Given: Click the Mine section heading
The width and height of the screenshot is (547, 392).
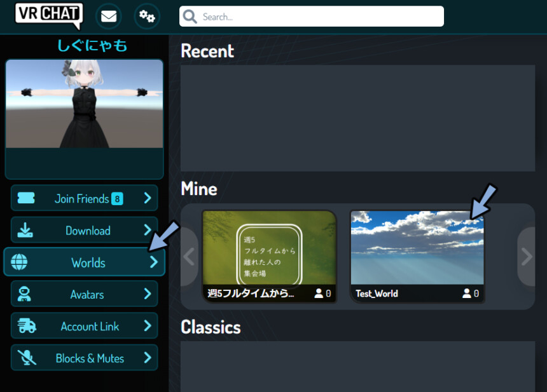Looking at the screenshot, I should click(x=199, y=189).
